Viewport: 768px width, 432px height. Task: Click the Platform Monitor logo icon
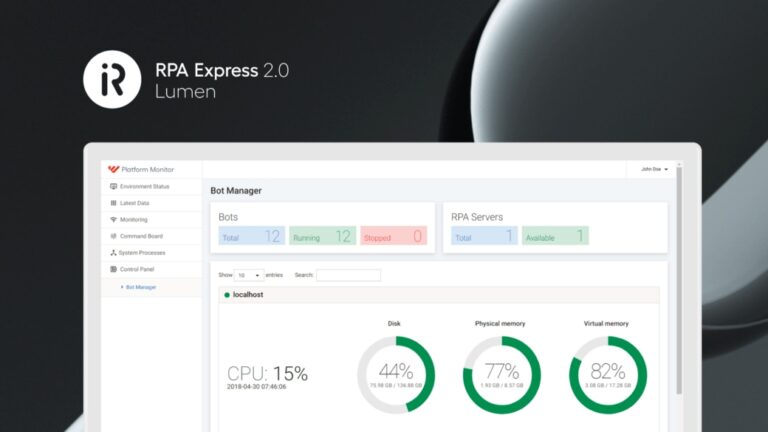point(114,169)
